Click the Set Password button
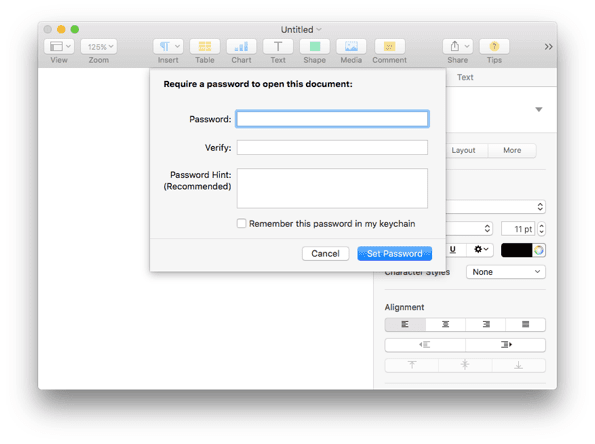Screen dimensions: 595x444 394,253
